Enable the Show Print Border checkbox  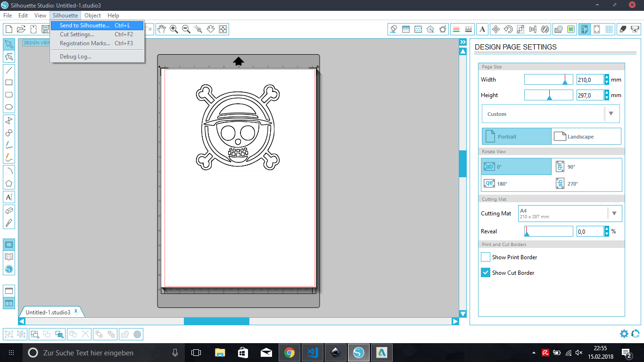click(486, 257)
